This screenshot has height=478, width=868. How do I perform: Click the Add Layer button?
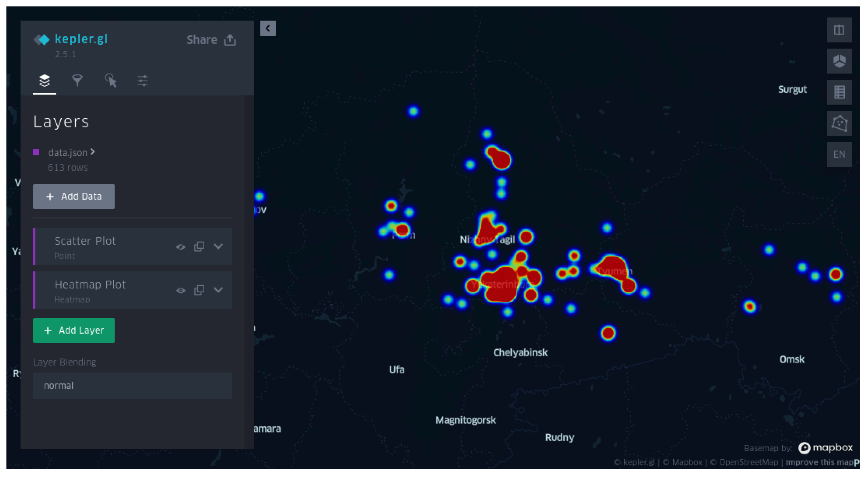click(73, 330)
